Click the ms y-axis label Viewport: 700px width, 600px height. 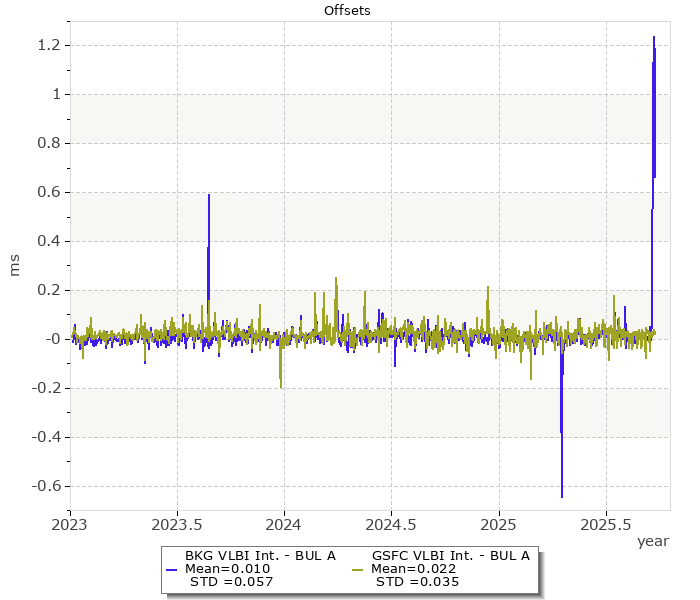pyautogui.click(x=15, y=266)
